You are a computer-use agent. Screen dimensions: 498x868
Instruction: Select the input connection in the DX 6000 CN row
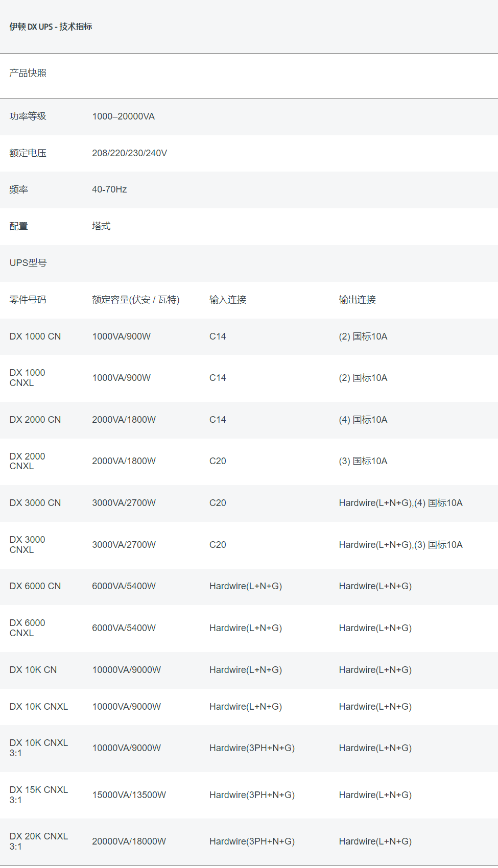point(246,586)
